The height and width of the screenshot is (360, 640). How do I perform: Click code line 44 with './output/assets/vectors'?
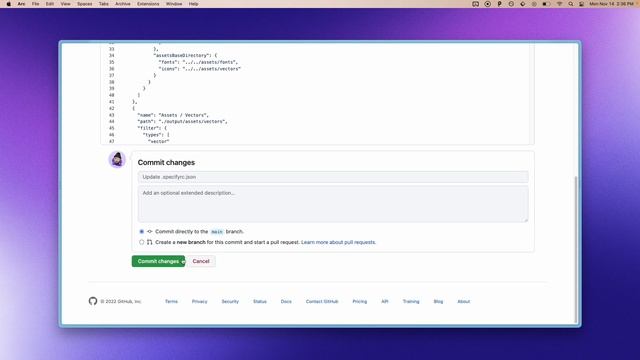[x=182, y=122]
